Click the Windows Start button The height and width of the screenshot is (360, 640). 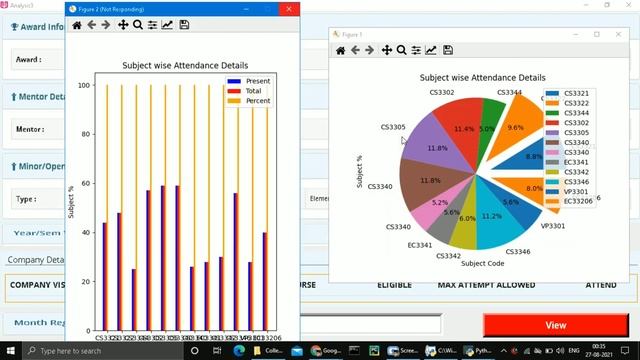pos(11,351)
